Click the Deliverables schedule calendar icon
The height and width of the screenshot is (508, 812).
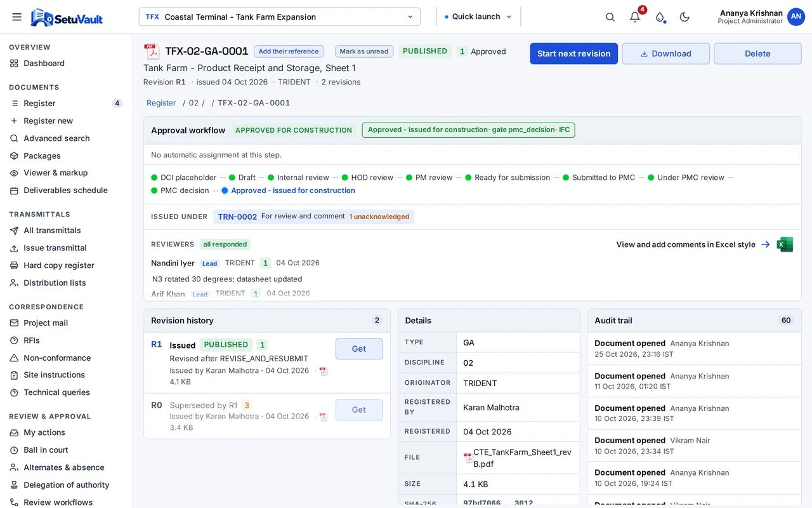14,190
